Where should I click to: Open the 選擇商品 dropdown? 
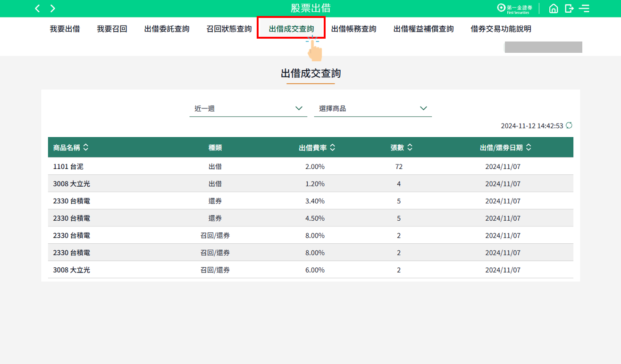pos(373,108)
